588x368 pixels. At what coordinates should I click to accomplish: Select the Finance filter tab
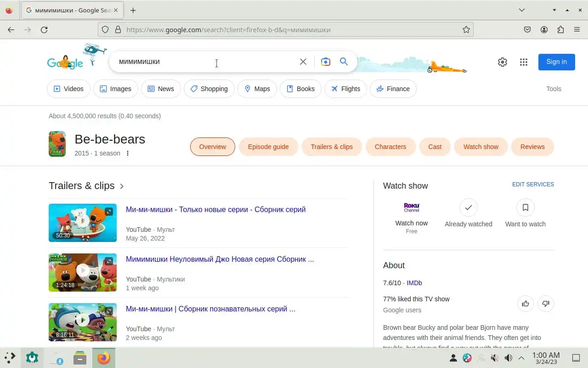point(393,89)
